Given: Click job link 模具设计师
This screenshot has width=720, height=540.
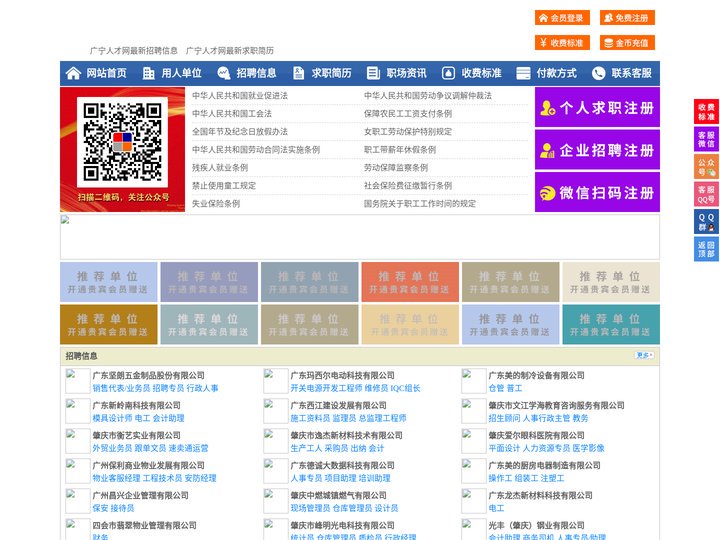Looking at the screenshot, I should tap(112, 418).
